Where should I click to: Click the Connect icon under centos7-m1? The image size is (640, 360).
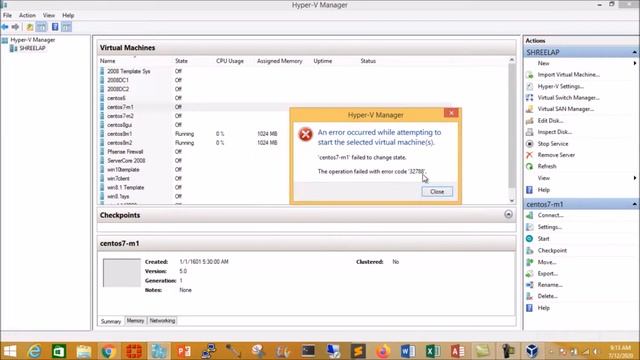pos(529,216)
